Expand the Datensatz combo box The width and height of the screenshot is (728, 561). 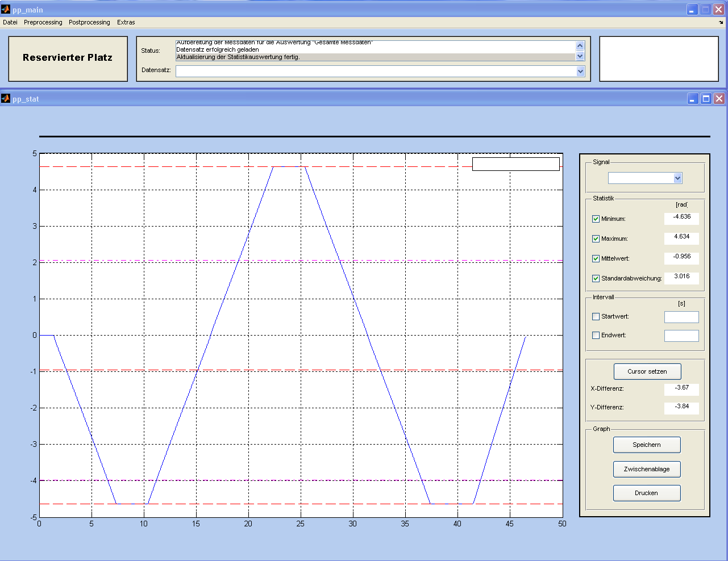pos(580,72)
